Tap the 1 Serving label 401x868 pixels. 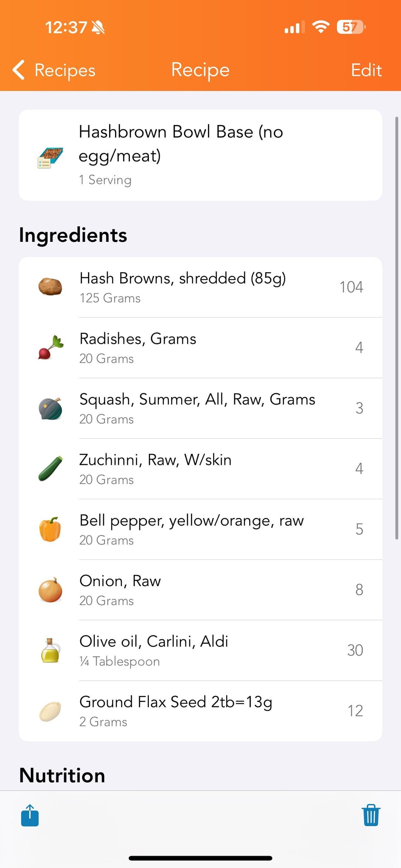[105, 180]
